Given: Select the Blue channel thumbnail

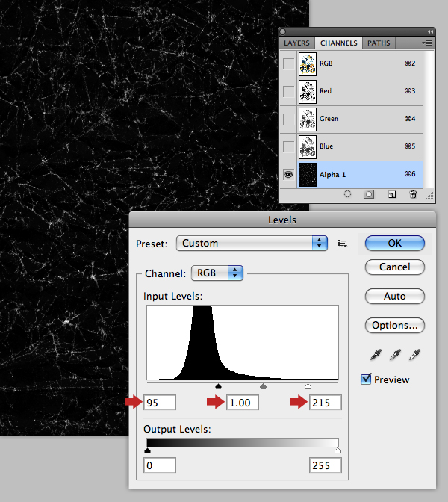Looking at the screenshot, I should coord(308,147).
